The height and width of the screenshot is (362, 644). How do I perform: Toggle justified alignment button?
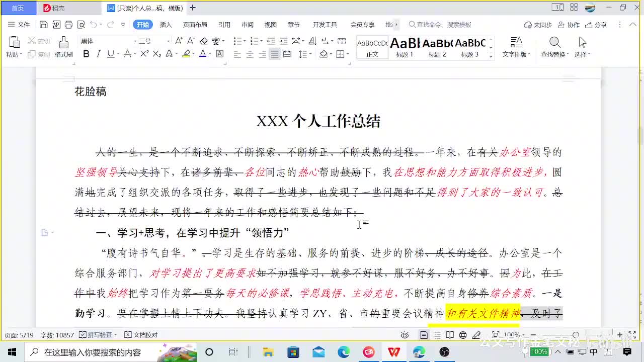pos(274,54)
